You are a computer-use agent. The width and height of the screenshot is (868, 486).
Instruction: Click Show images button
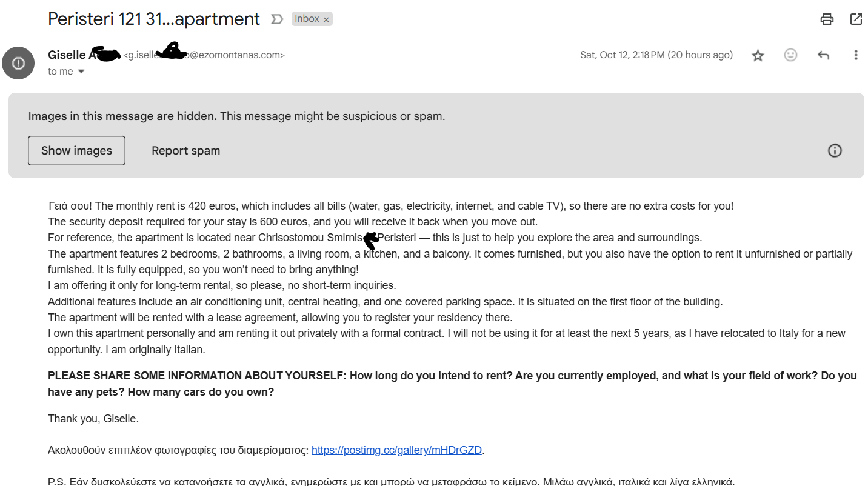coord(76,150)
